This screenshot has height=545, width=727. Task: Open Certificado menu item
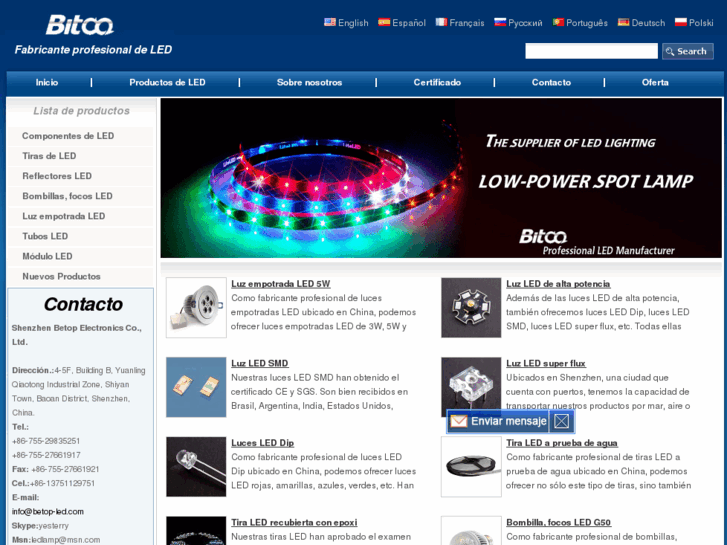pos(437,83)
